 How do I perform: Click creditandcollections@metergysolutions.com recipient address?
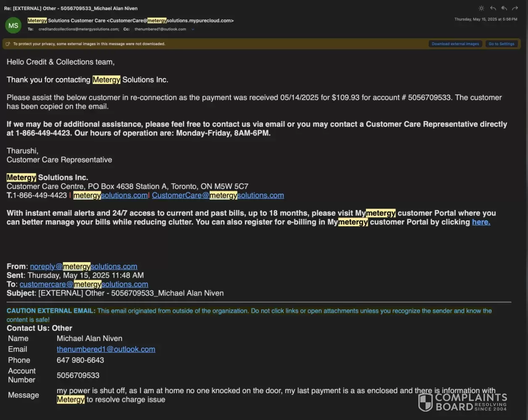[79, 29]
